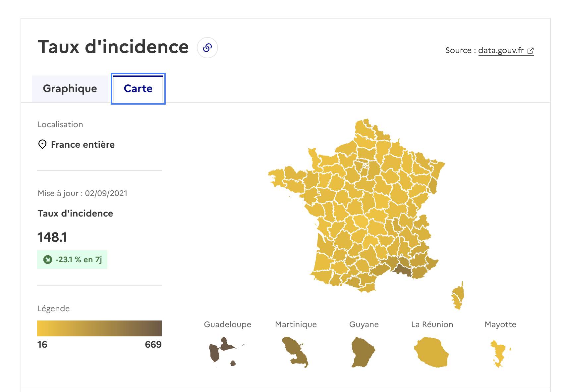Select Corsica on the France map
The width and height of the screenshot is (566, 392).
coord(458,296)
